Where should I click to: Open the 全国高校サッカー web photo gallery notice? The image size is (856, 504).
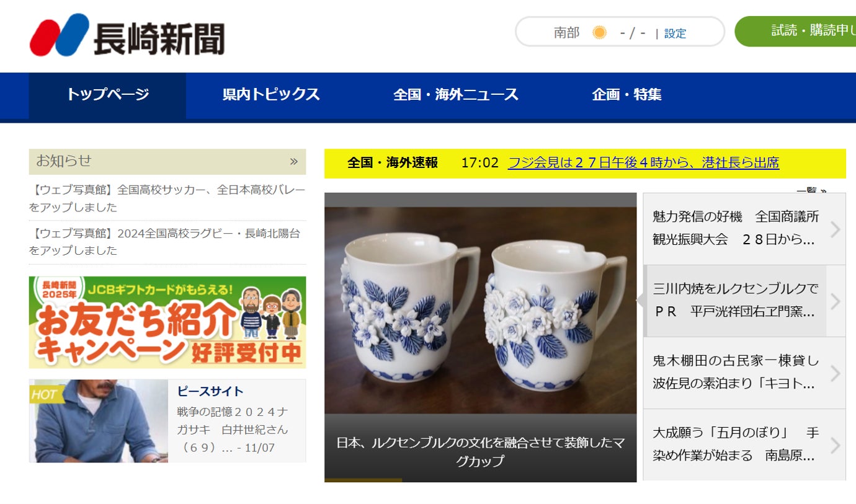(x=167, y=198)
